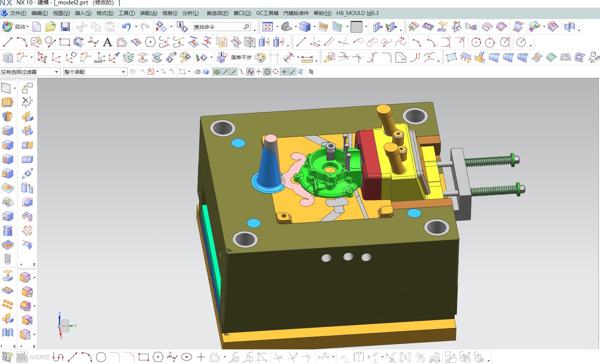The image size is (600, 364).
Task: Open the GC工具箱 menu
Action: pos(267,13)
